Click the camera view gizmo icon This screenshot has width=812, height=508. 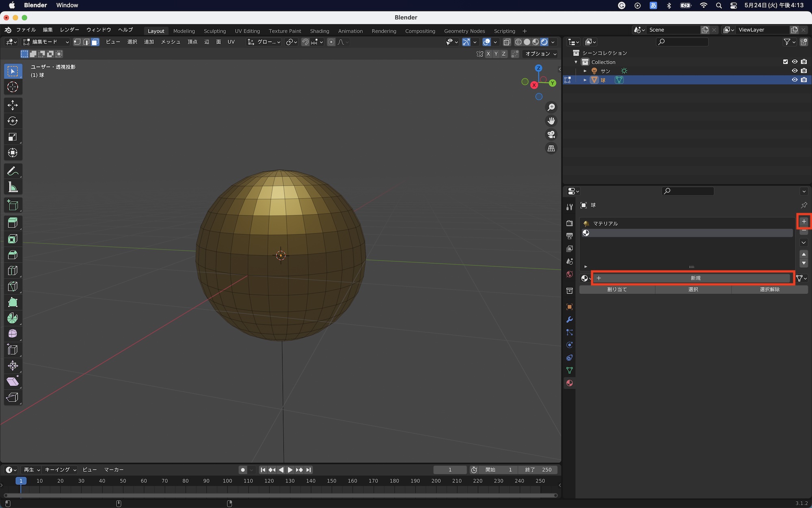[x=551, y=135]
